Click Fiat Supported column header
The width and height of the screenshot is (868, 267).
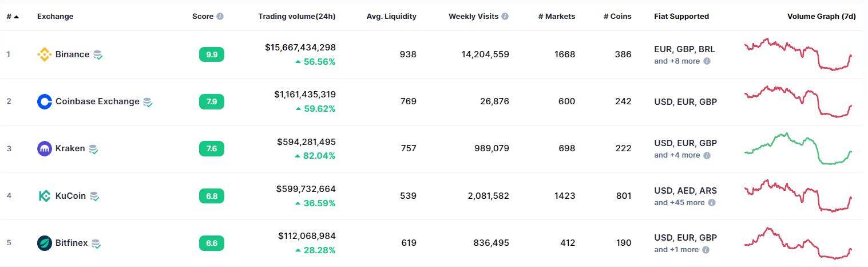click(x=681, y=17)
